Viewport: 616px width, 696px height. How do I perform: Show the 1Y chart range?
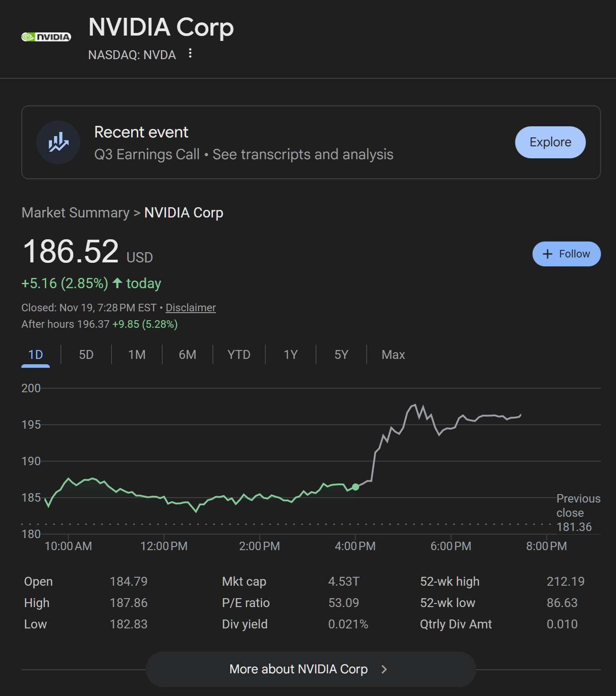tap(291, 355)
